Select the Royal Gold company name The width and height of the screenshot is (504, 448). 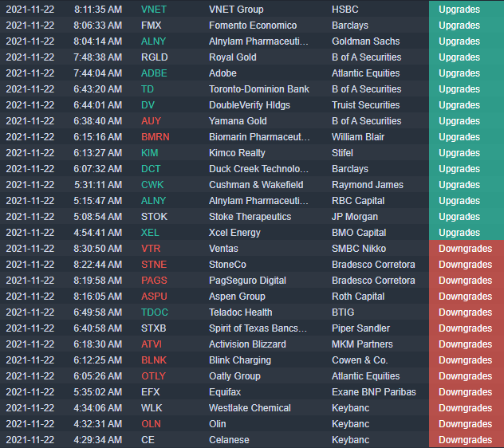tap(232, 57)
